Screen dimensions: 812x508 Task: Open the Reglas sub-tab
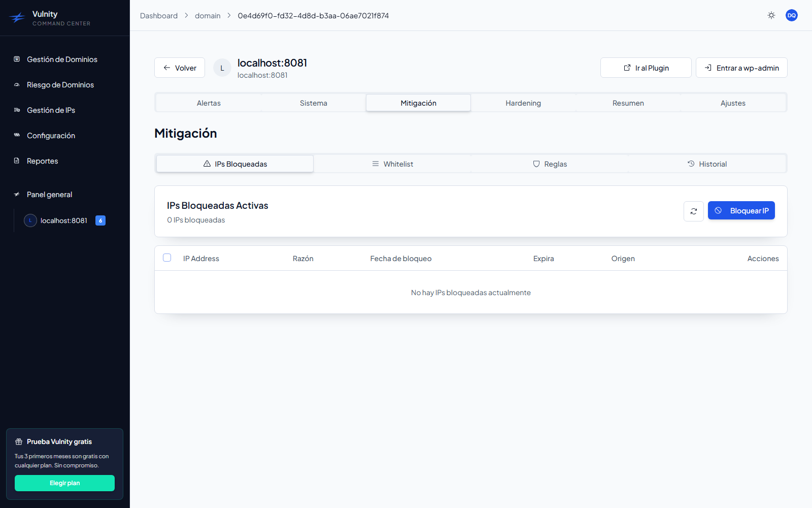[x=550, y=164]
